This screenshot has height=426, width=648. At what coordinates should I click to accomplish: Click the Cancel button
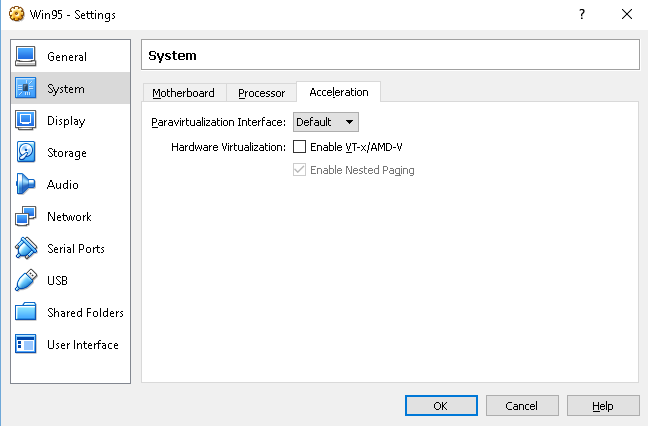click(522, 406)
